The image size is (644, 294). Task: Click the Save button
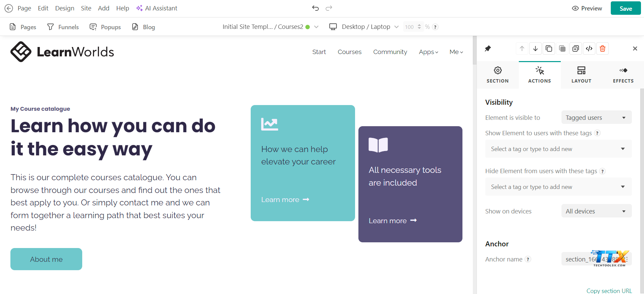point(626,8)
